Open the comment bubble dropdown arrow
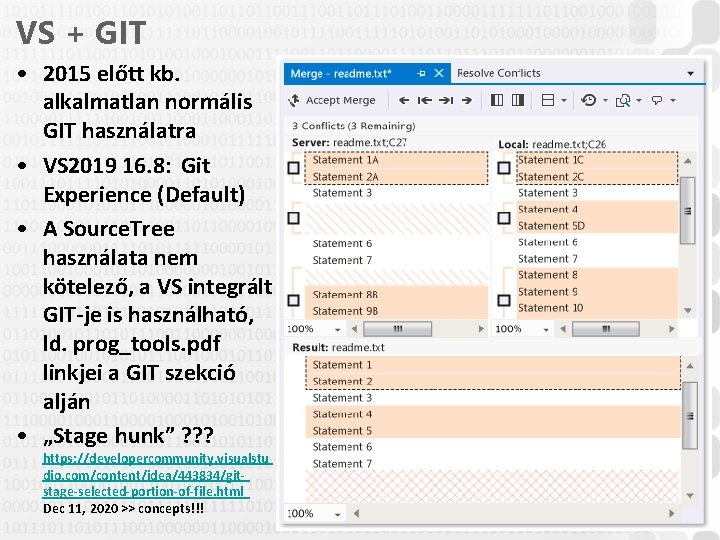The height and width of the screenshot is (540, 720). [673, 101]
